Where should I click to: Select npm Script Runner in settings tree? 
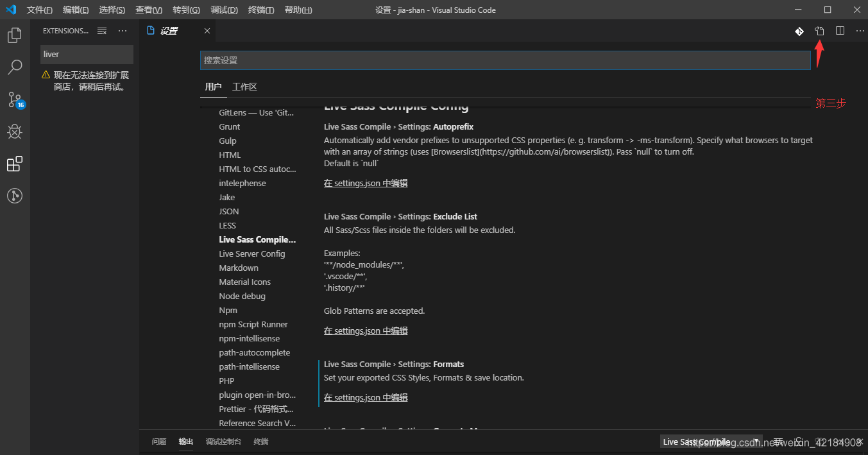click(253, 324)
